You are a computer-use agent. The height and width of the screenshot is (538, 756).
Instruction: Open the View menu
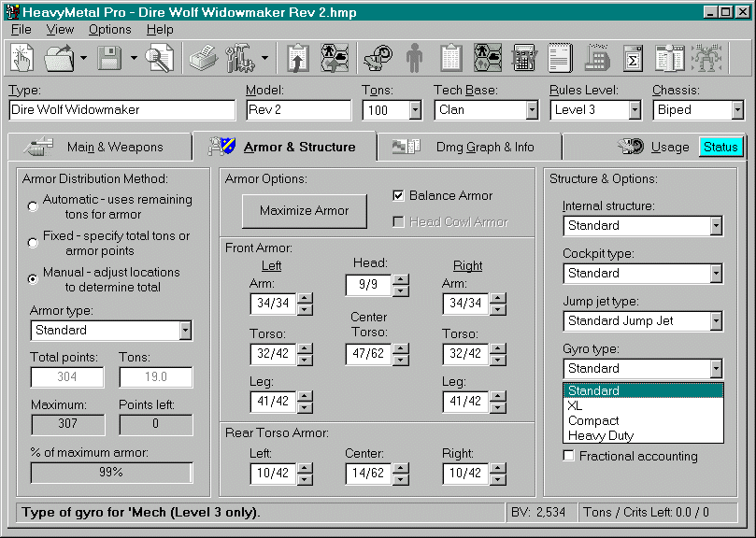60,29
